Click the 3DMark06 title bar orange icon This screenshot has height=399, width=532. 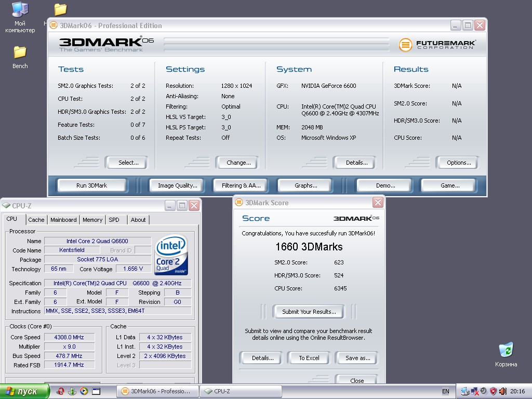(x=54, y=25)
